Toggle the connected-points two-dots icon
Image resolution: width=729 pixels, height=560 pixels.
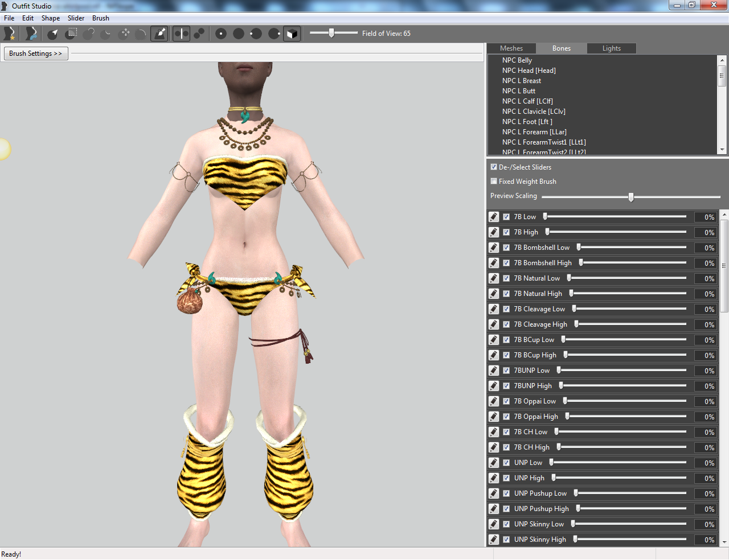199,34
